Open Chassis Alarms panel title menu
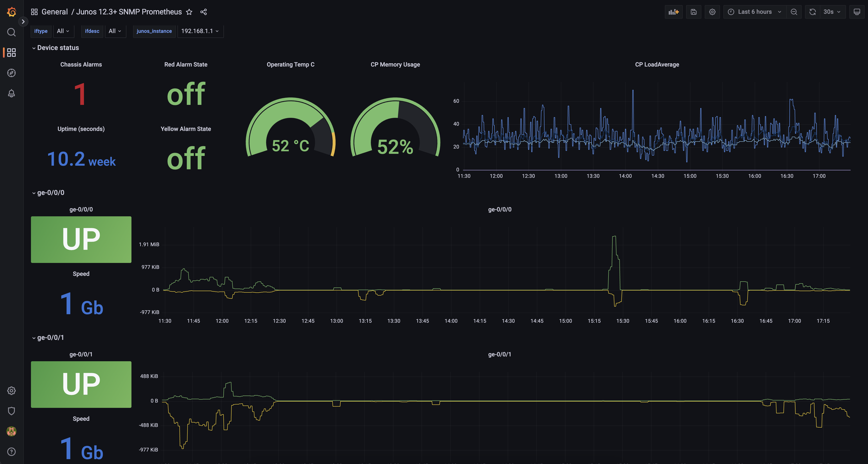Viewport: 868px width, 464px height. pyautogui.click(x=81, y=64)
